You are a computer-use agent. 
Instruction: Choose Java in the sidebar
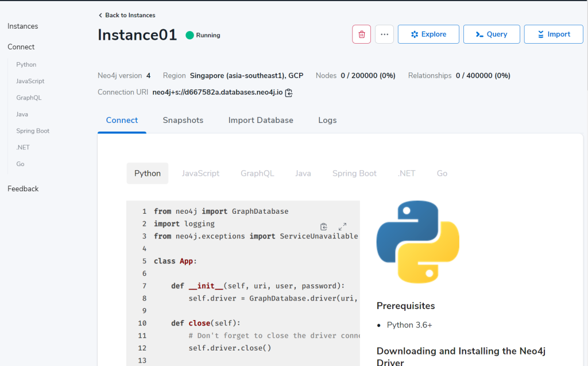click(x=22, y=114)
